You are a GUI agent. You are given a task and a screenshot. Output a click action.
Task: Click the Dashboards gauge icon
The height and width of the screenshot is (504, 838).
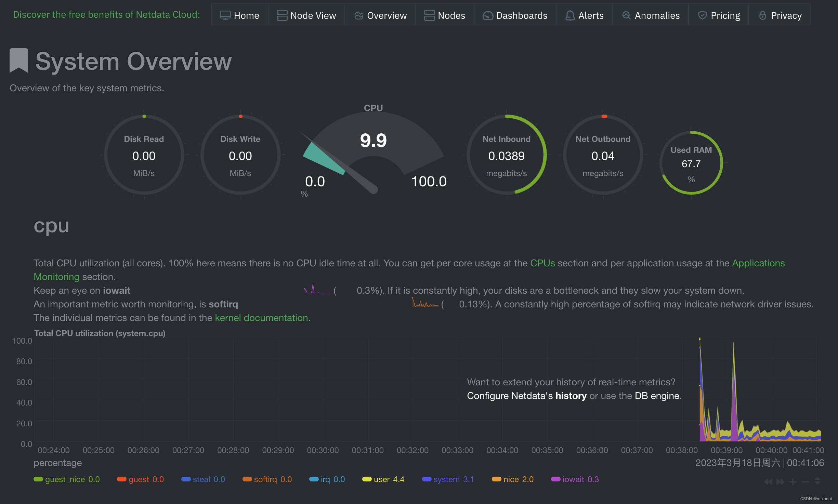pyautogui.click(x=487, y=15)
